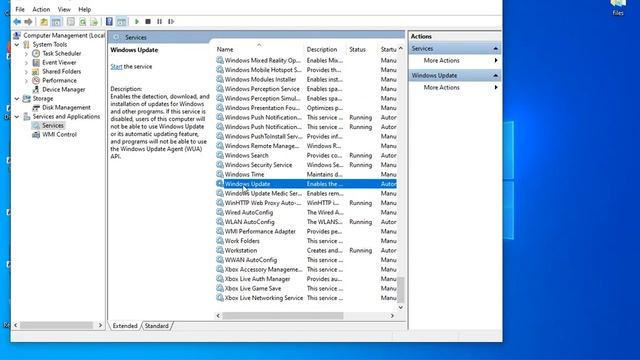Click the Start the service link

point(116,67)
